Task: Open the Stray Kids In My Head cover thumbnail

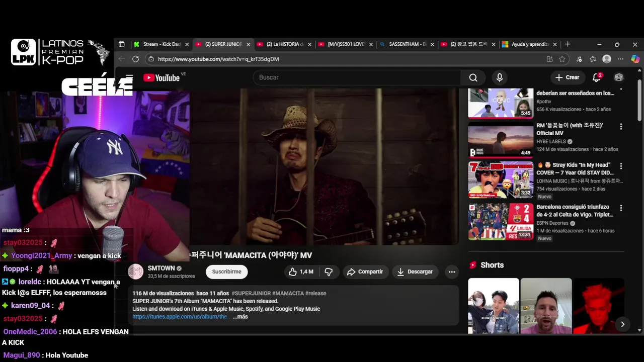Action: coord(501,179)
